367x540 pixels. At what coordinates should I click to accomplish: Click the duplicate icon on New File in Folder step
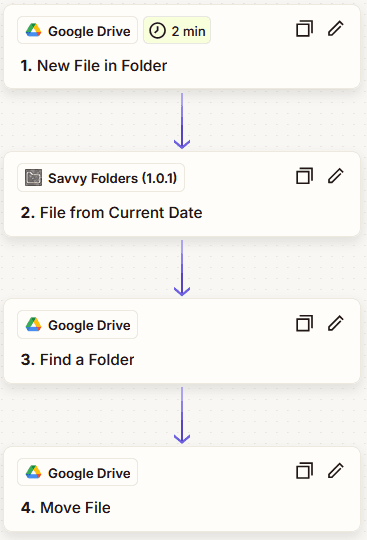click(x=304, y=29)
